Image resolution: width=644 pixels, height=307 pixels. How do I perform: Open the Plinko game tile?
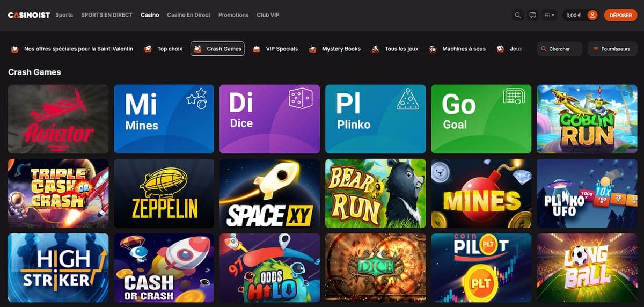tap(375, 119)
